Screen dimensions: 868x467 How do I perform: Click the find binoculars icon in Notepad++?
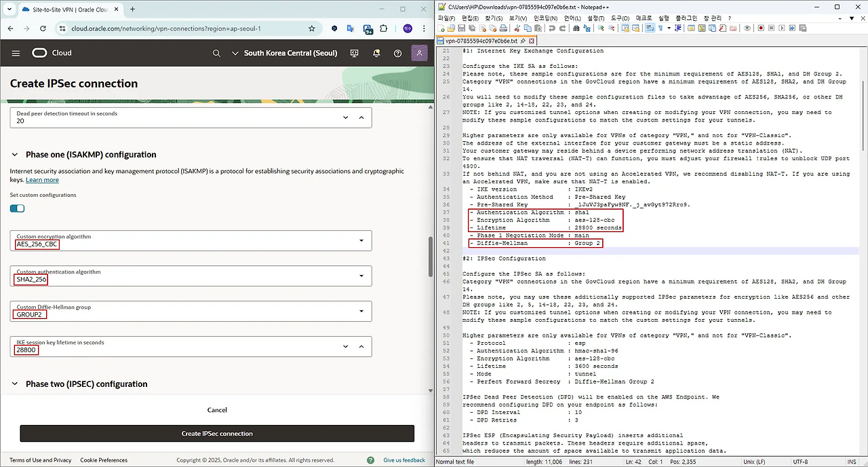click(x=576, y=29)
